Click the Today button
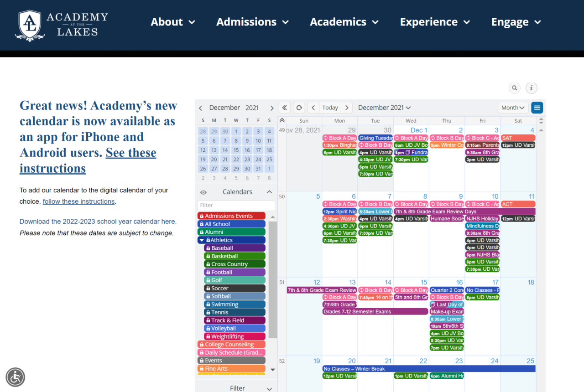 click(x=330, y=108)
